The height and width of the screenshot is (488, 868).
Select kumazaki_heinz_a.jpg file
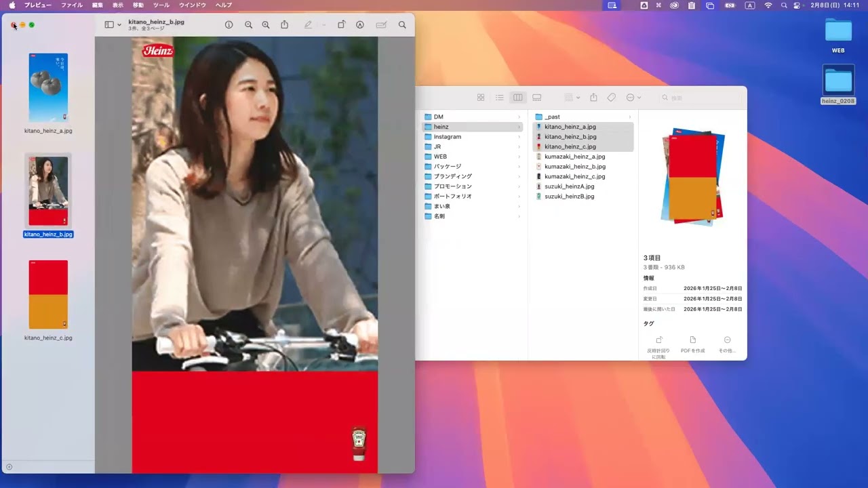click(583, 157)
